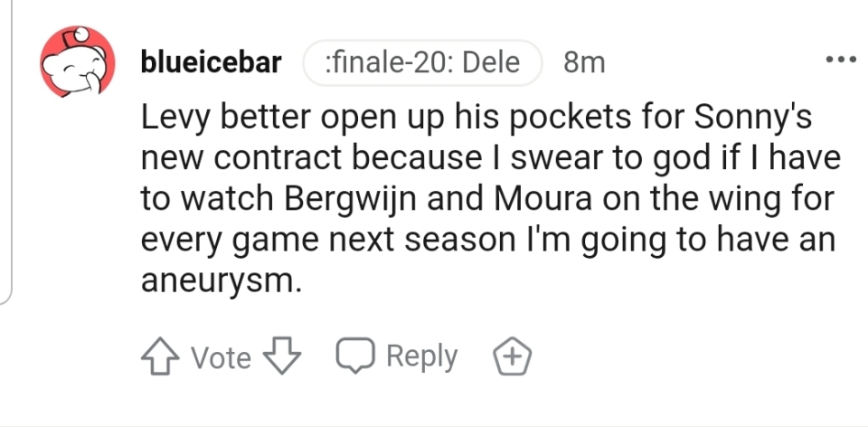Give an award with the plus icon
Screen dimensions: 868x427
pos(511,357)
